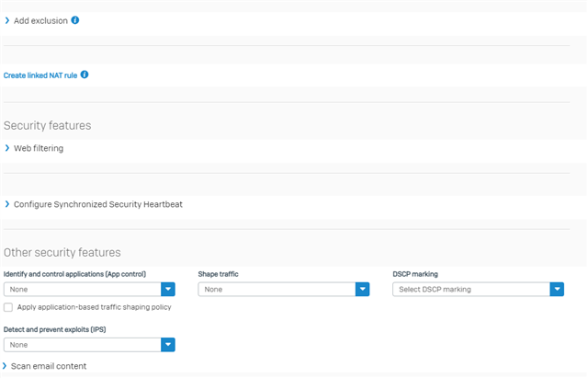This screenshot has height=378, width=588.
Task: Click info icon beside Add exclusion
Action: coord(75,20)
